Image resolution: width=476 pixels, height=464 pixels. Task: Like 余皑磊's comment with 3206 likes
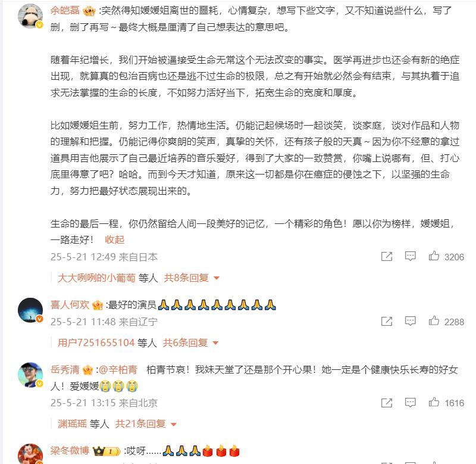(x=434, y=256)
